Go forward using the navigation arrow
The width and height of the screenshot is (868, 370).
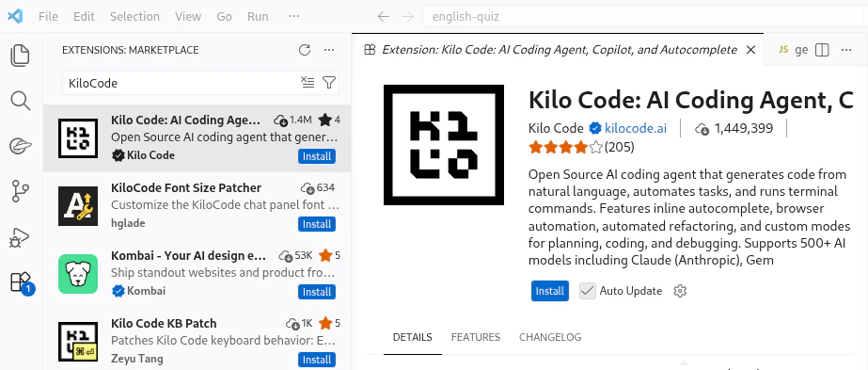(x=408, y=17)
